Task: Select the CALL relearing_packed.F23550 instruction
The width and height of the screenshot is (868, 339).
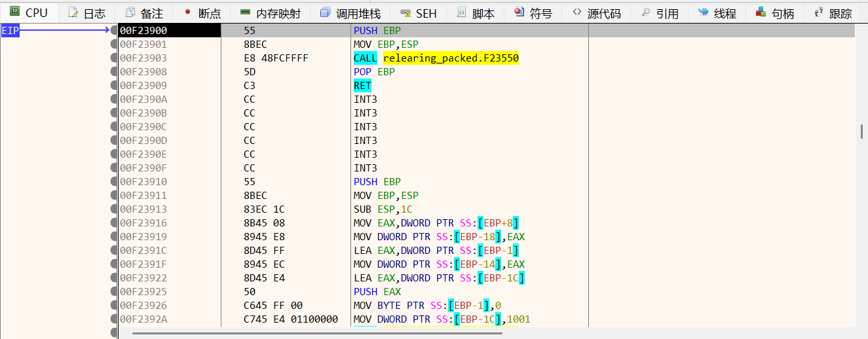Action: [x=436, y=58]
